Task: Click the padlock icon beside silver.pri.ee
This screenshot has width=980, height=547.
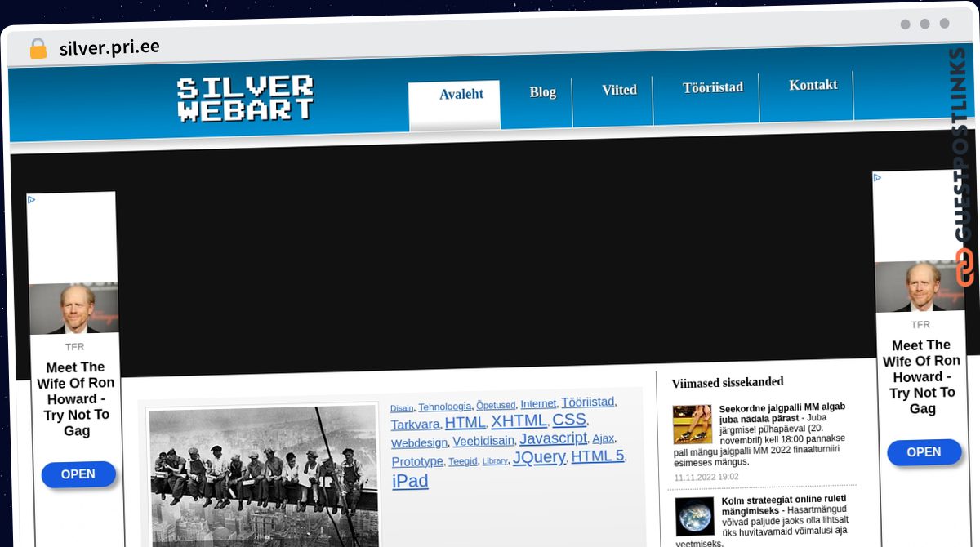Action: click(x=38, y=48)
